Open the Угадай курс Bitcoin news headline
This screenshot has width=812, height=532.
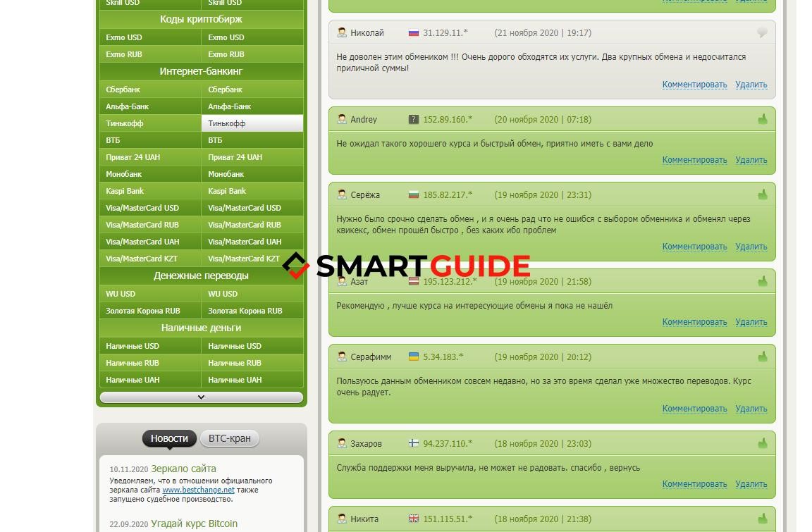pyautogui.click(x=195, y=524)
